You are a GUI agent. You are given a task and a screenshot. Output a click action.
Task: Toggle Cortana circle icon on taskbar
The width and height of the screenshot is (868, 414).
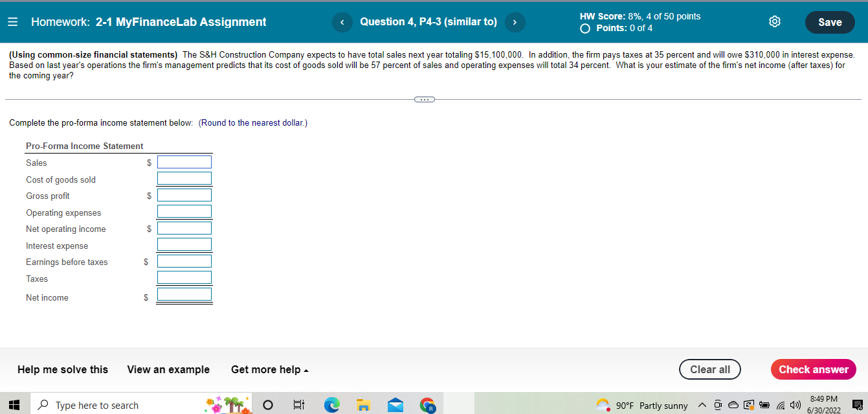pyautogui.click(x=267, y=404)
